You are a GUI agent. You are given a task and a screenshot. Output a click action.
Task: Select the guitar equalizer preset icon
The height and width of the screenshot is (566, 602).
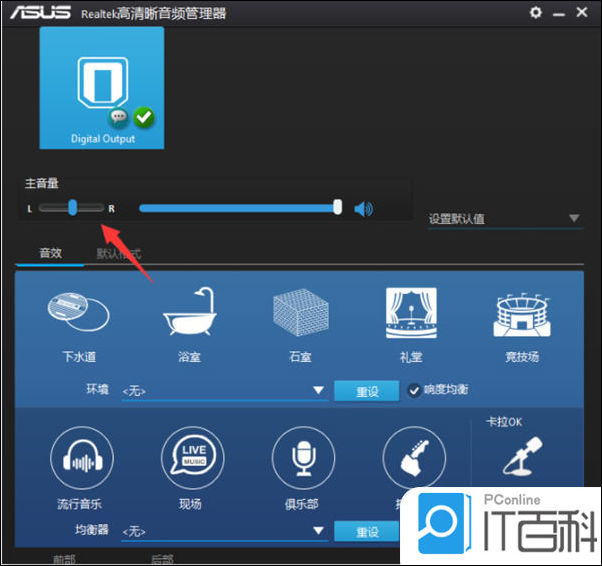click(414, 458)
